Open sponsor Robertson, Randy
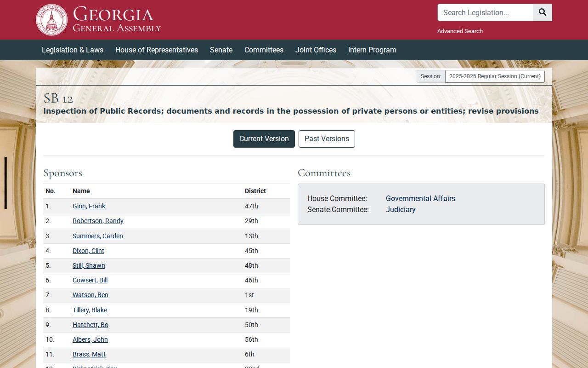588x368 pixels. [x=98, y=221]
